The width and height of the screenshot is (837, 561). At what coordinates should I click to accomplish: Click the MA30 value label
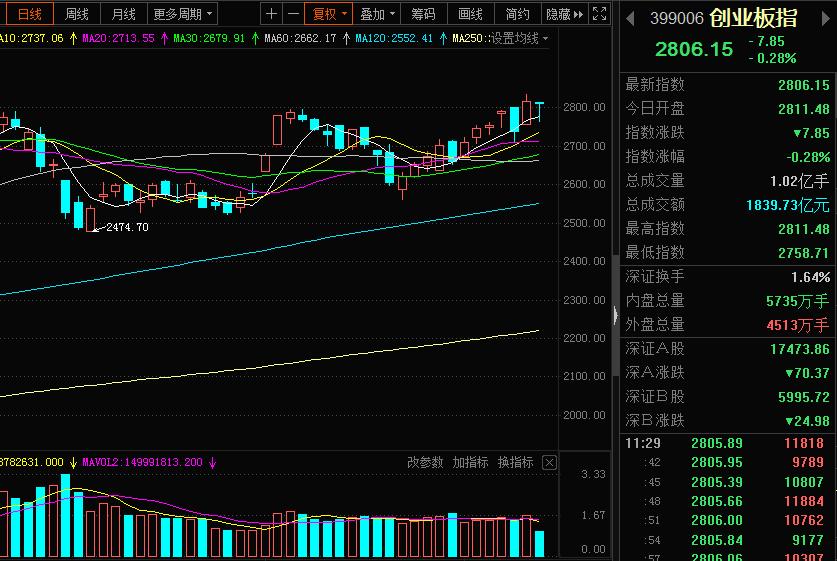tap(209, 38)
